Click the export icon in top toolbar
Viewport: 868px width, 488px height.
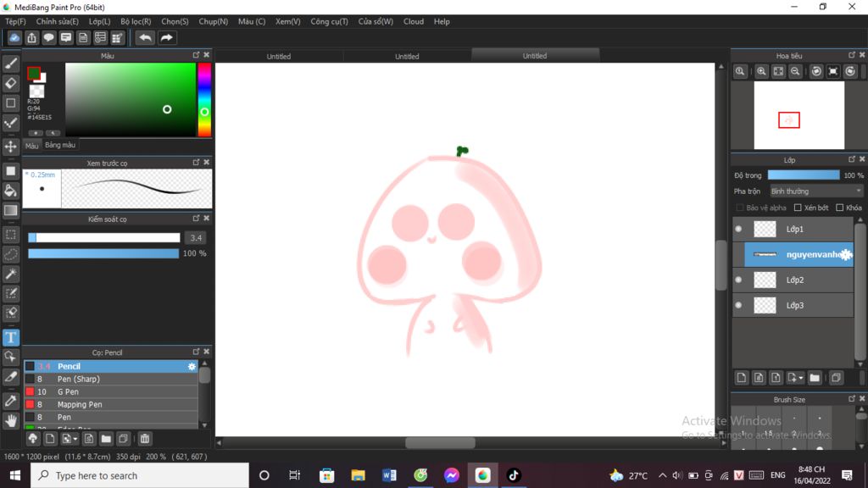(x=31, y=37)
